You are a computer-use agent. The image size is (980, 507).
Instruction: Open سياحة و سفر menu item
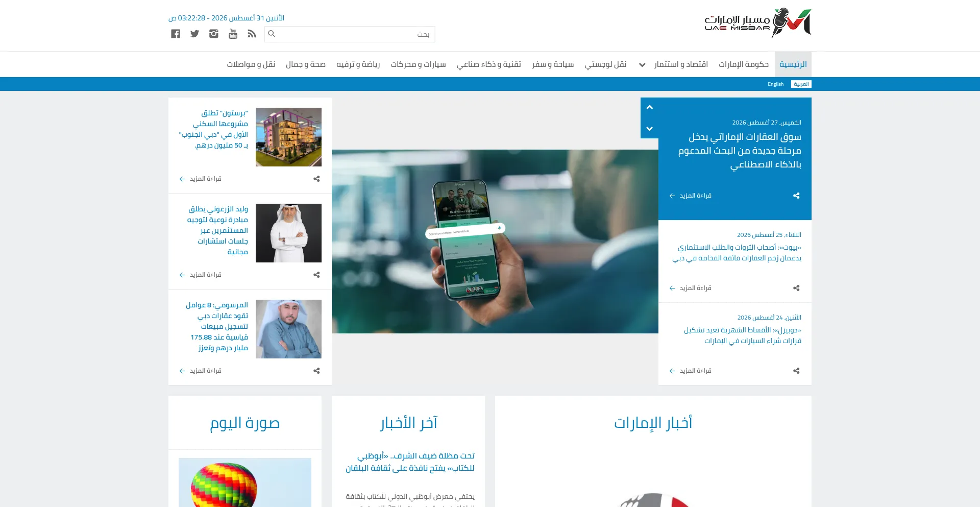[x=553, y=64]
